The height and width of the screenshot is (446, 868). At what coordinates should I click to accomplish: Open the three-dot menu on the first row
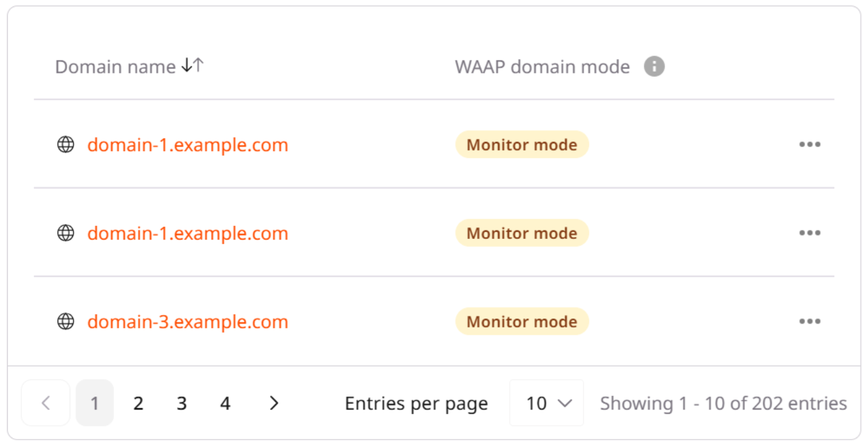click(810, 144)
